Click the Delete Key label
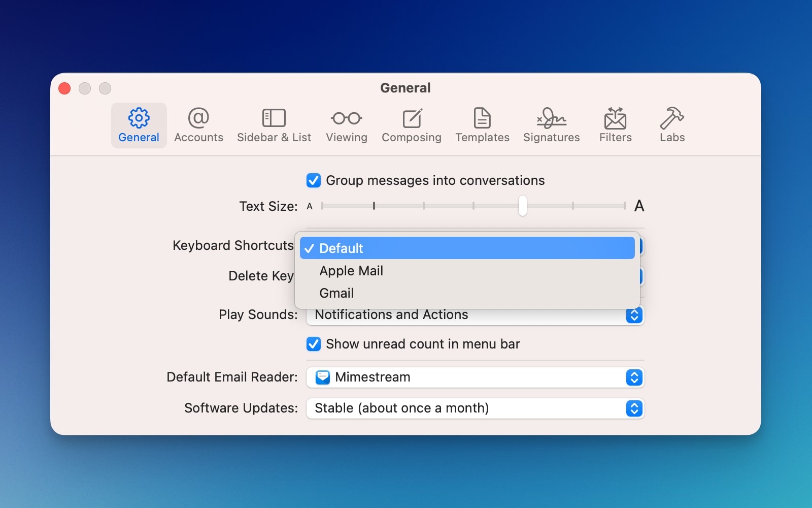This screenshot has width=812, height=508. (261, 276)
